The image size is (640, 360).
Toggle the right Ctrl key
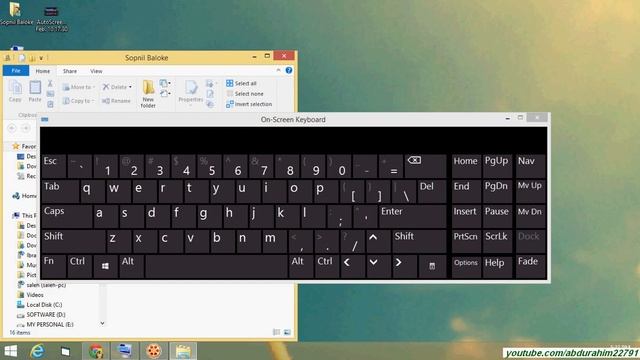(x=327, y=266)
